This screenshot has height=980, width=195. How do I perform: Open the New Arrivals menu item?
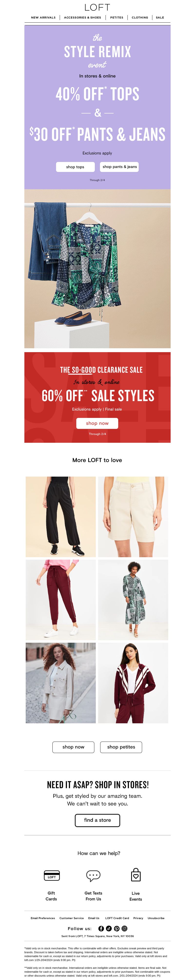pos(43,18)
